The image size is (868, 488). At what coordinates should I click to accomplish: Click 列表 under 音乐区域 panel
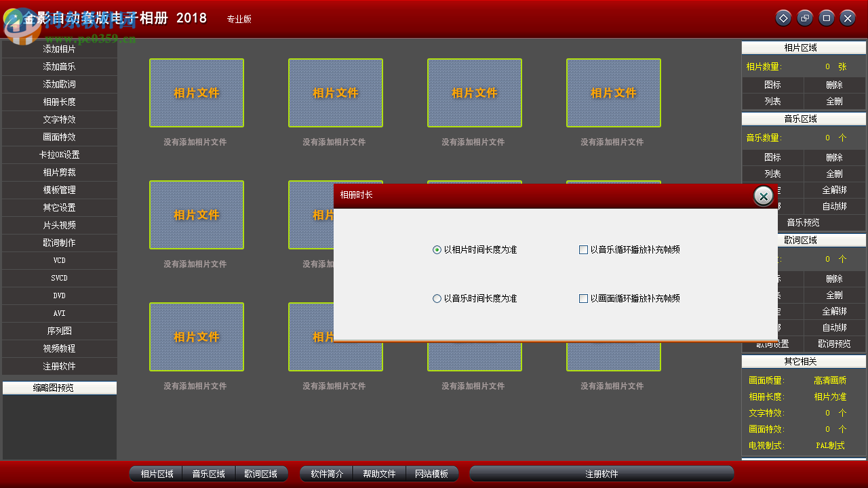[x=773, y=174]
